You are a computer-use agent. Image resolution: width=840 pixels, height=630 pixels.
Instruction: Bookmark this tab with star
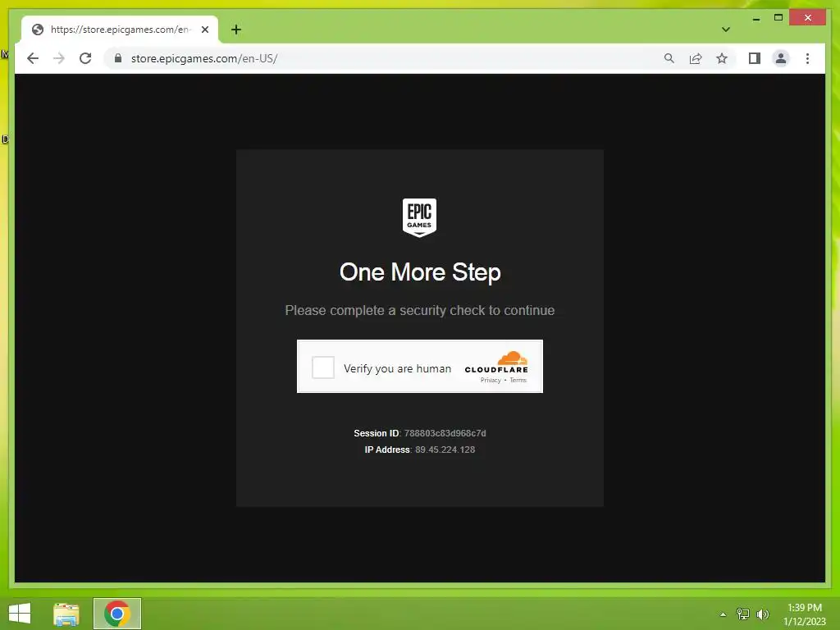point(722,58)
